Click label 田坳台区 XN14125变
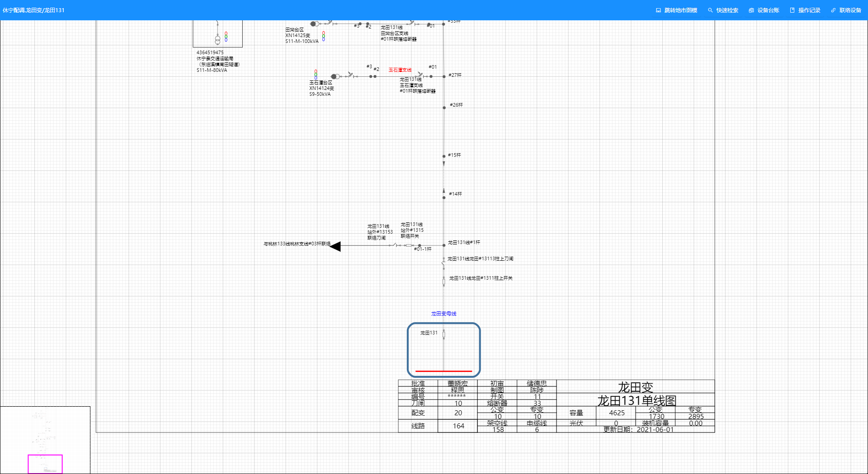Viewport: 868px width, 474px height. [297, 33]
